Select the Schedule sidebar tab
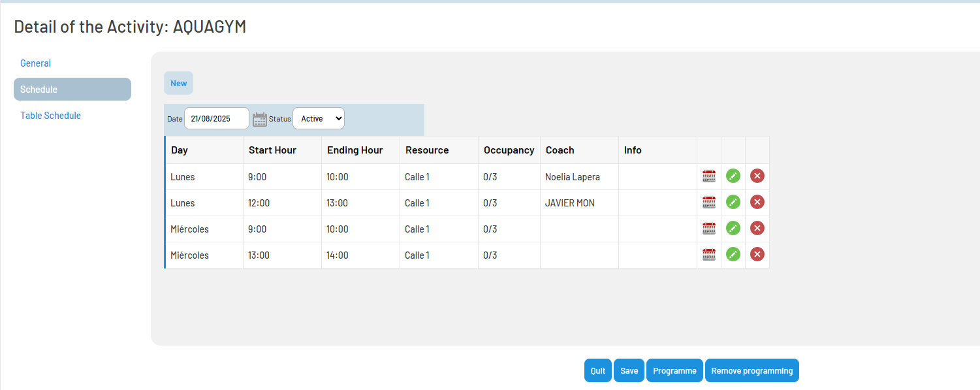The image size is (980, 390). pyautogui.click(x=72, y=89)
